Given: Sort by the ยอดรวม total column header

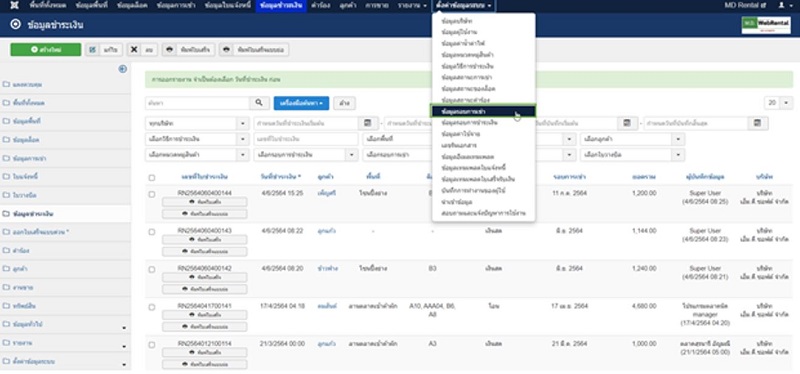Looking at the screenshot, I should coord(643,177).
